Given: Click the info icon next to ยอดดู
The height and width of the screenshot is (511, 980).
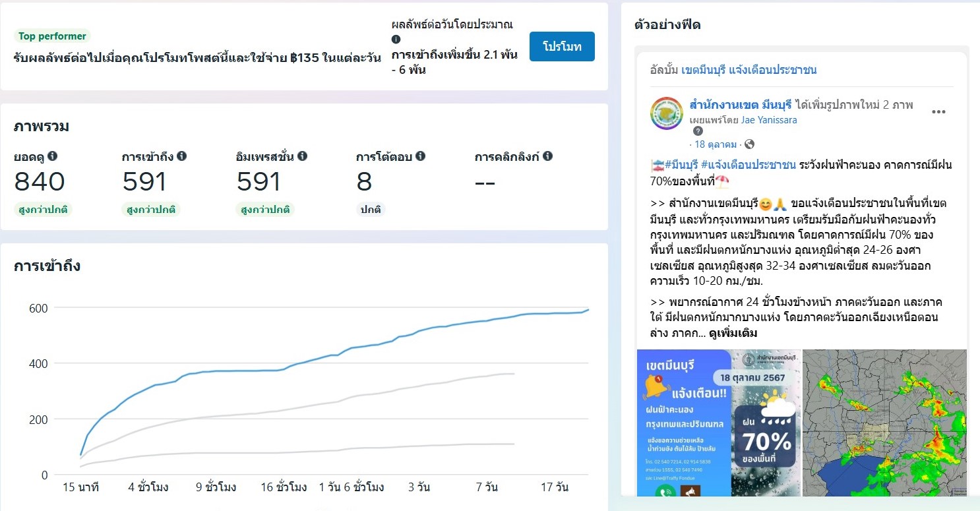Looking at the screenshot, I should click(53, 156).
